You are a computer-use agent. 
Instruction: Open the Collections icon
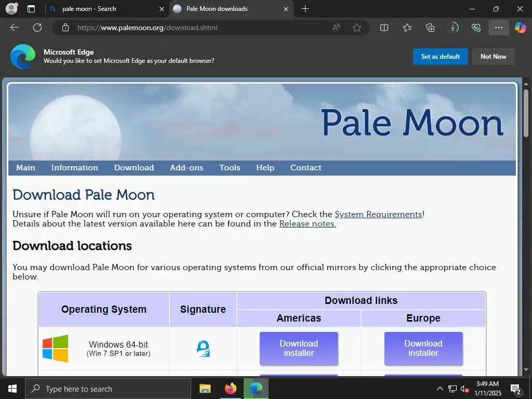click(430, 28)
